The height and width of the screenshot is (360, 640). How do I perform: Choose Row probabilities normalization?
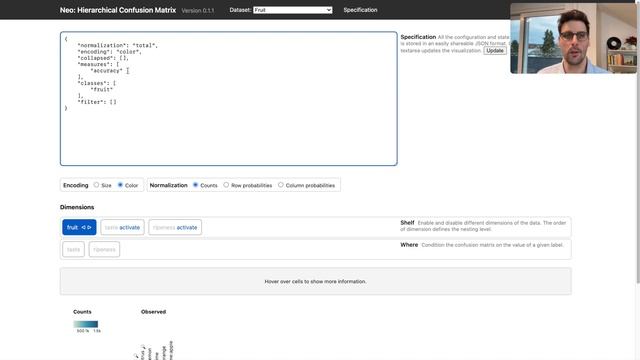pos(226,185)
